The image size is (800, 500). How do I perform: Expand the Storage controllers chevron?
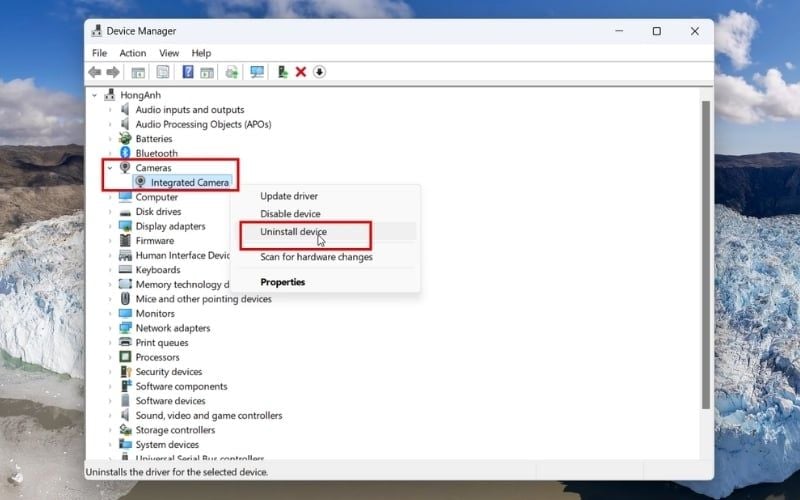click(110, 430)
